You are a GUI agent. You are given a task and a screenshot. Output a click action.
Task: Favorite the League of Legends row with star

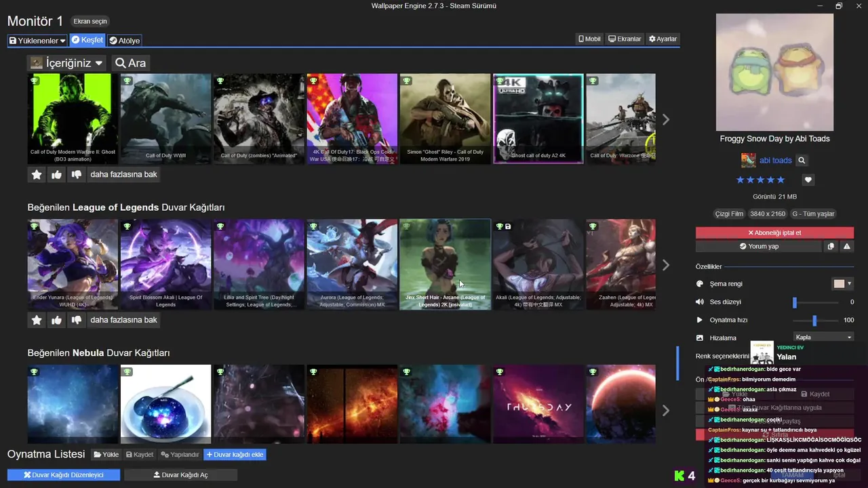click(x=37, y=320)
